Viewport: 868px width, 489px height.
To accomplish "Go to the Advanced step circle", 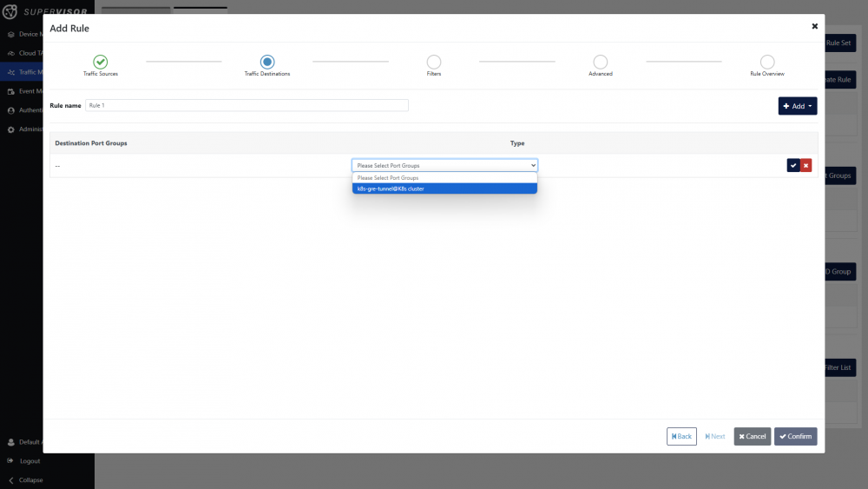I will click(601, 62).
